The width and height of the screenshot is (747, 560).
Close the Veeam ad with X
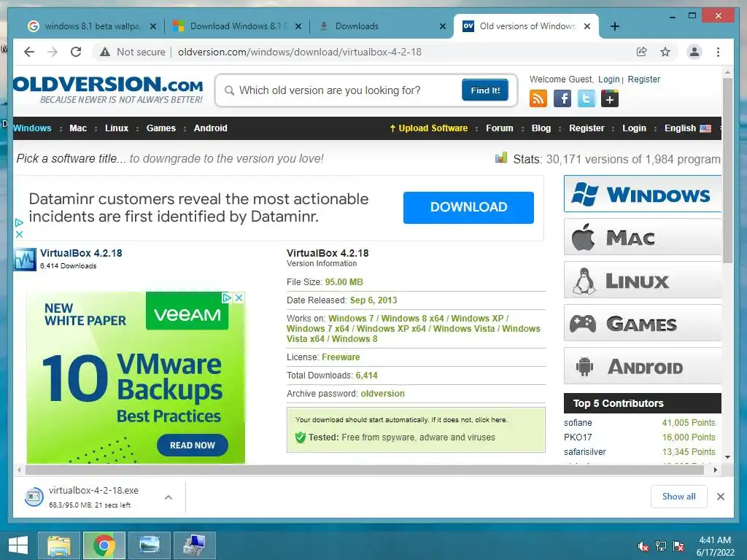pyautogui.click(x=239, y=297)
